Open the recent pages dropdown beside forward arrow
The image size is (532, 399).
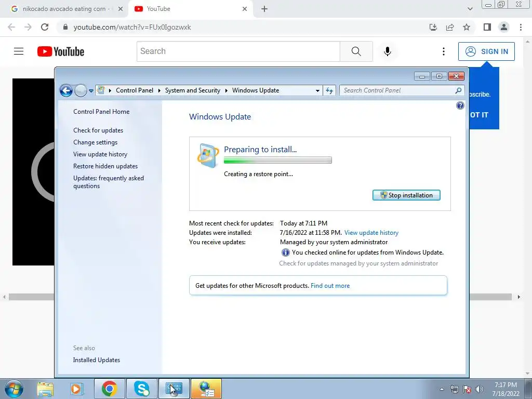(x=91, y=91)
